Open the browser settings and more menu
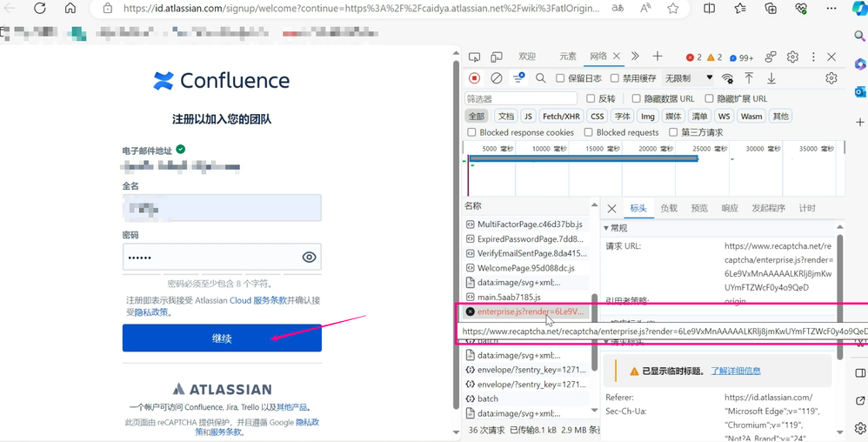 click(x=831, y=9)
